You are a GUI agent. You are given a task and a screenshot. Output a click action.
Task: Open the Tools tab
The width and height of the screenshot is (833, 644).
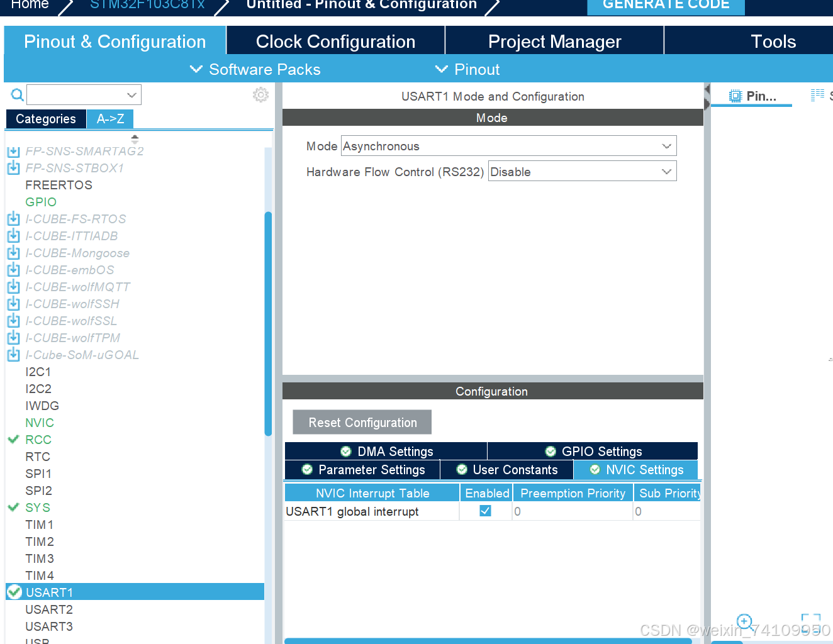749,42
